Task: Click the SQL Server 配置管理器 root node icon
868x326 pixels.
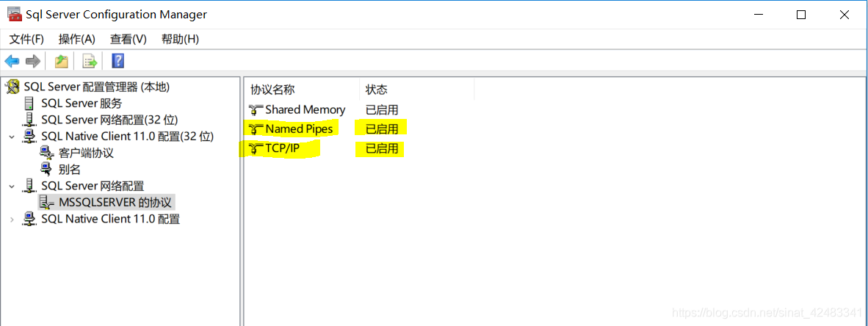Action: pyautogui.click(x=12, y=87)
